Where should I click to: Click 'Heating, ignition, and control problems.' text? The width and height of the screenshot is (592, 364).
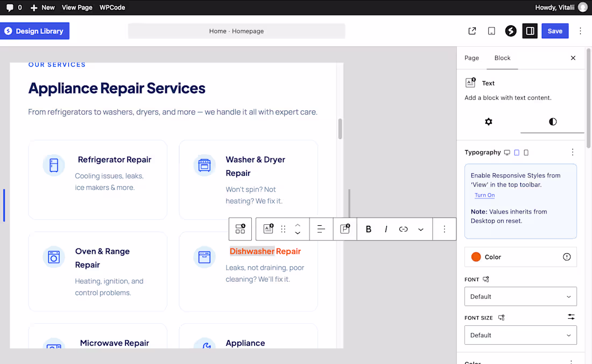click(109, 287)
